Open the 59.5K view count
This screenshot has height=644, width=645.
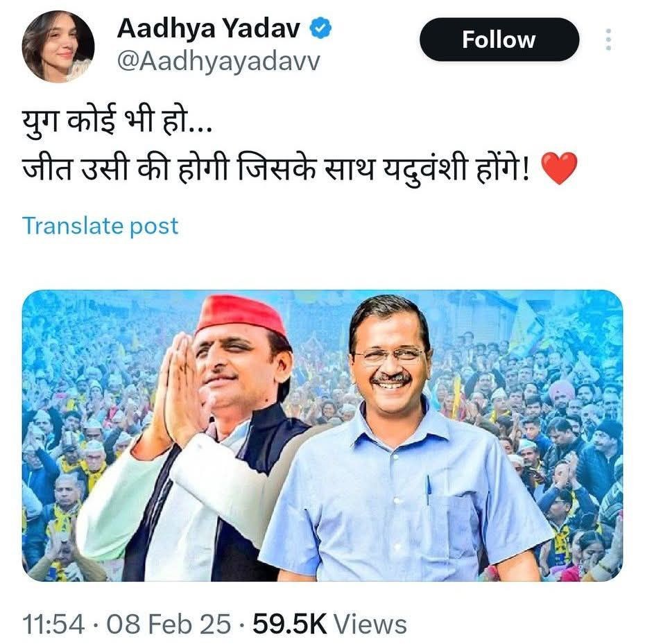pyautogui.click(x=289, y=623)
